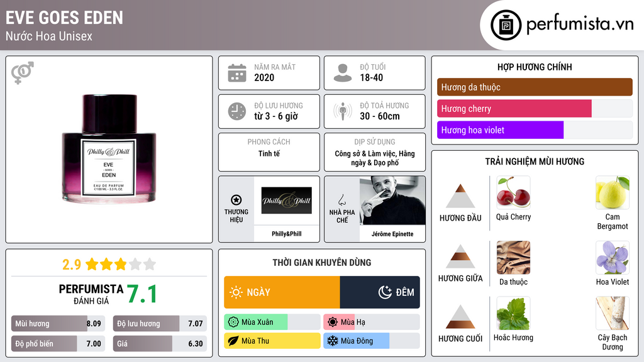The image size is (644, 362).
Task: Click the Philly&Phill brand name label
Action: click(287, 234)
